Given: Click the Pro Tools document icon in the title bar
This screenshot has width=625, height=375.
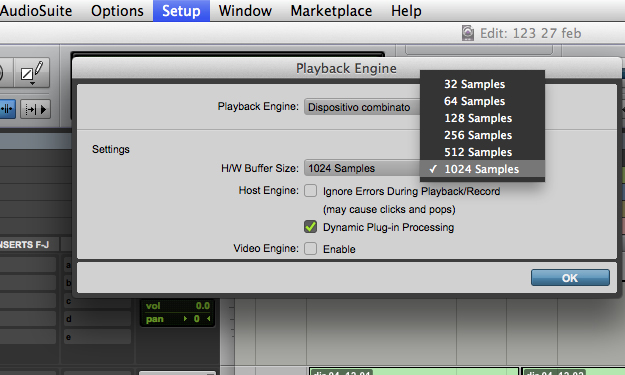Looking at the screenshot, I should [x=468, y=33].
